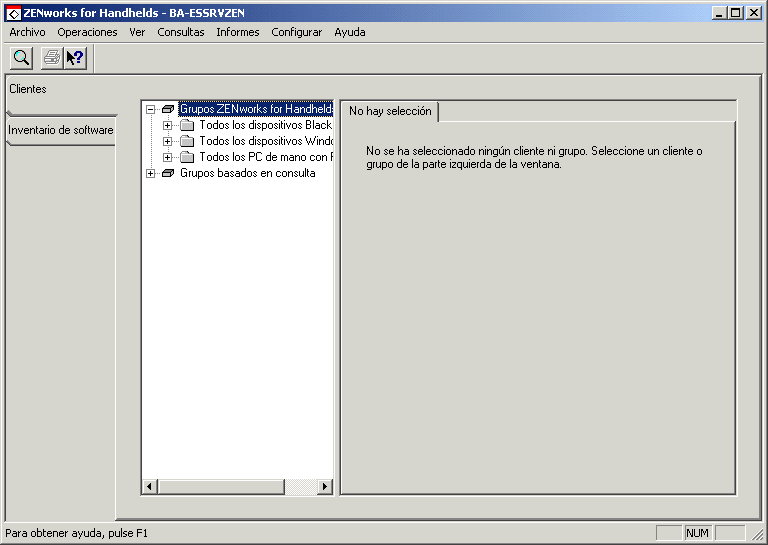Open the Informes menu
The height and width of the screenshot is (545, 768).
point(238,32)
